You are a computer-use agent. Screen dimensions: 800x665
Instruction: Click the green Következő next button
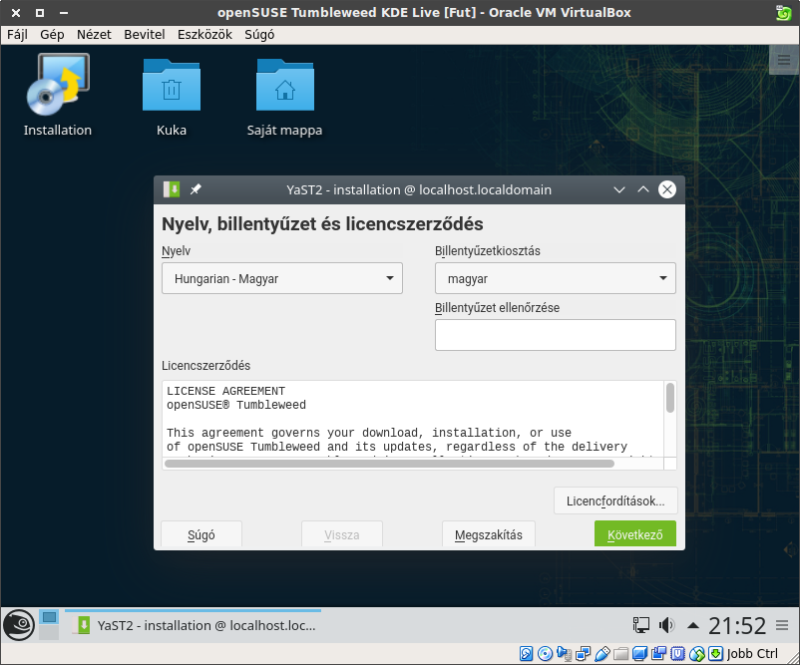tap(635, 534)
